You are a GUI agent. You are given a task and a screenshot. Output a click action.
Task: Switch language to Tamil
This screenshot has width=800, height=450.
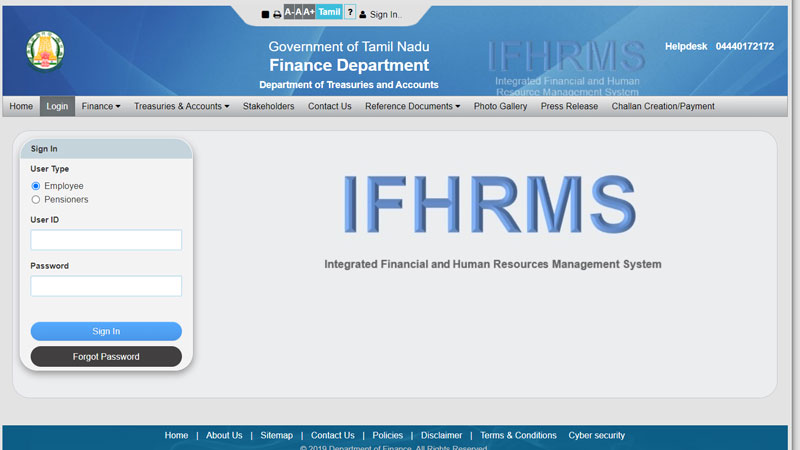(329, 12)
